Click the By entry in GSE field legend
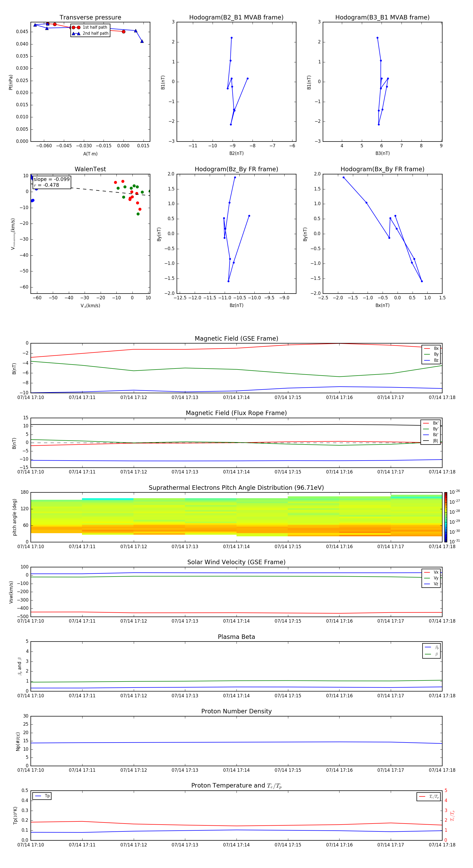The width and height of the screenshot is (473, 868). click(x=431, y=354)
